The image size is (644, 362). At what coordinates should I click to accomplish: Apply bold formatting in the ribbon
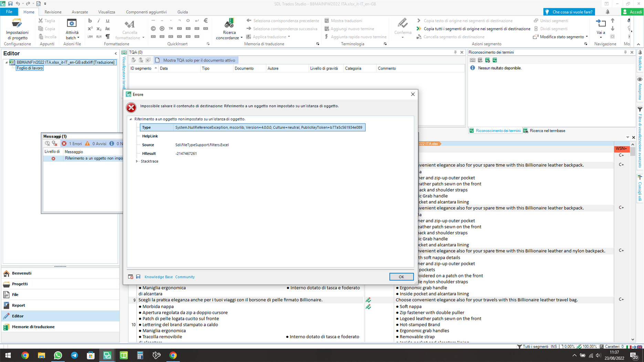coord(90,21)
